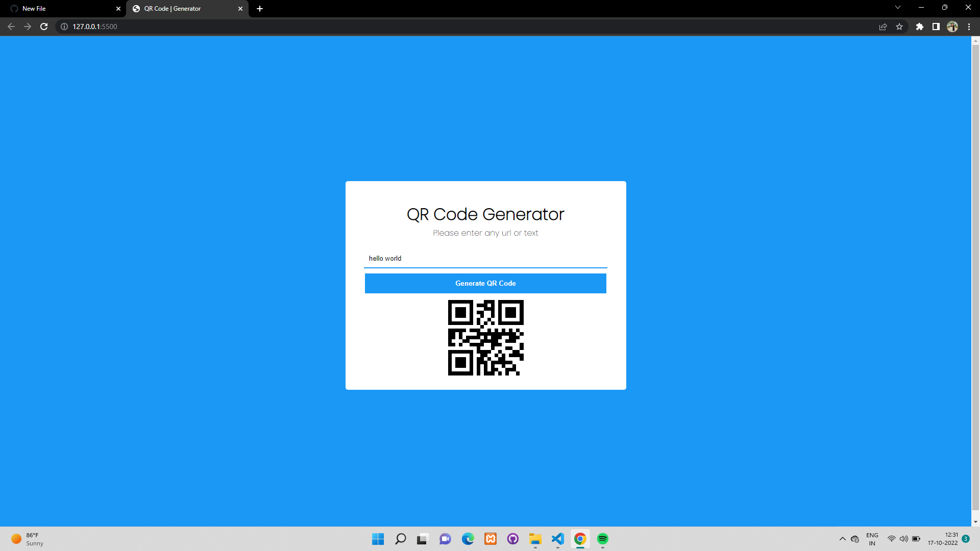Expand hidden system tray icons

pyautogui.click(x=842, y=539)
